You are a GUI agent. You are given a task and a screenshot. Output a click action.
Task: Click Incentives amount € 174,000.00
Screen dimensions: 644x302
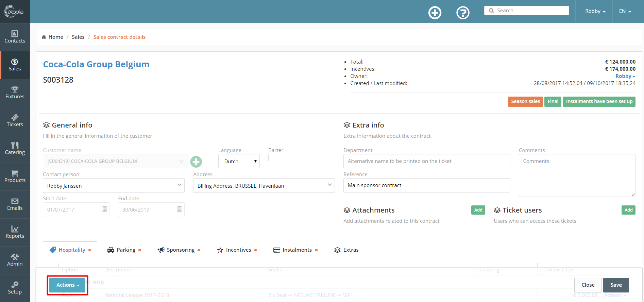coord(620,69)
